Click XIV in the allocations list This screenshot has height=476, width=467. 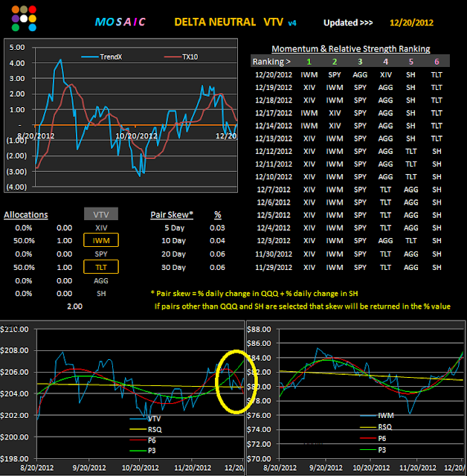[101, 228]
